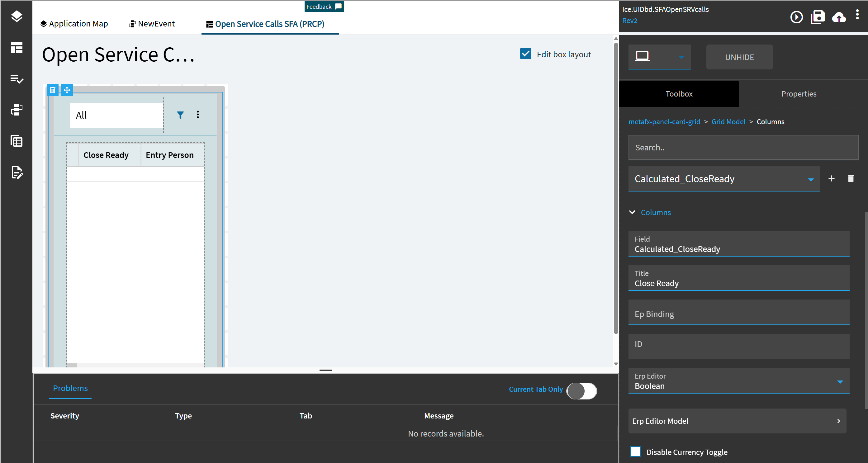Uncheck the Edit box layout checkbox
This screenshot has height=463, width=868.
click(525, 54)
